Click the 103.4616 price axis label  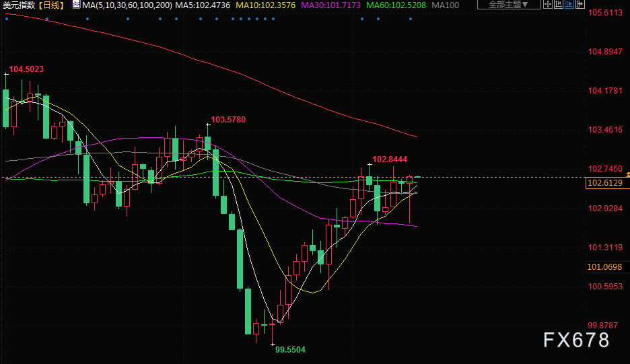606,130
